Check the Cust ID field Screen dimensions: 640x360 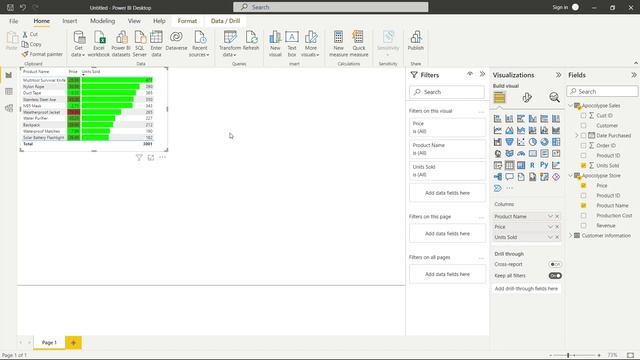(583, 116)
